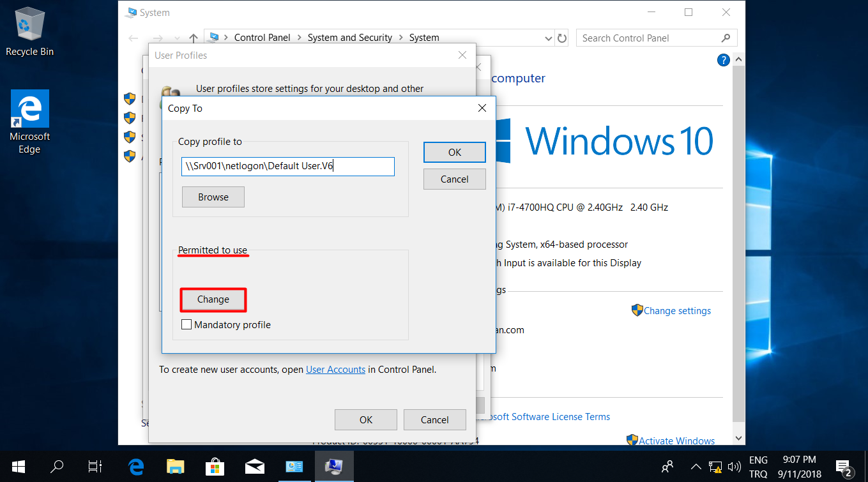Launch Edge from the taskbar
This screenshot has width=868, height=482.
click(x=136, y=467)
